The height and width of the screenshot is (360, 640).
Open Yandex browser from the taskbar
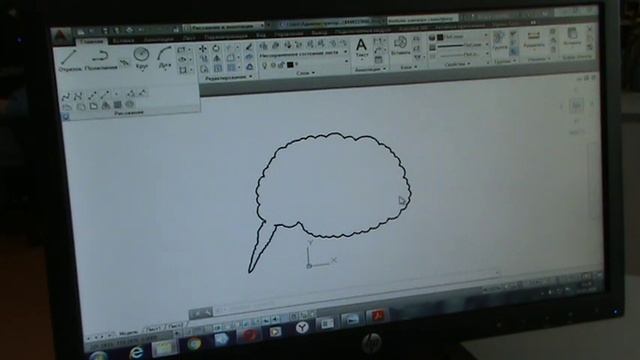tap(302, 327)
